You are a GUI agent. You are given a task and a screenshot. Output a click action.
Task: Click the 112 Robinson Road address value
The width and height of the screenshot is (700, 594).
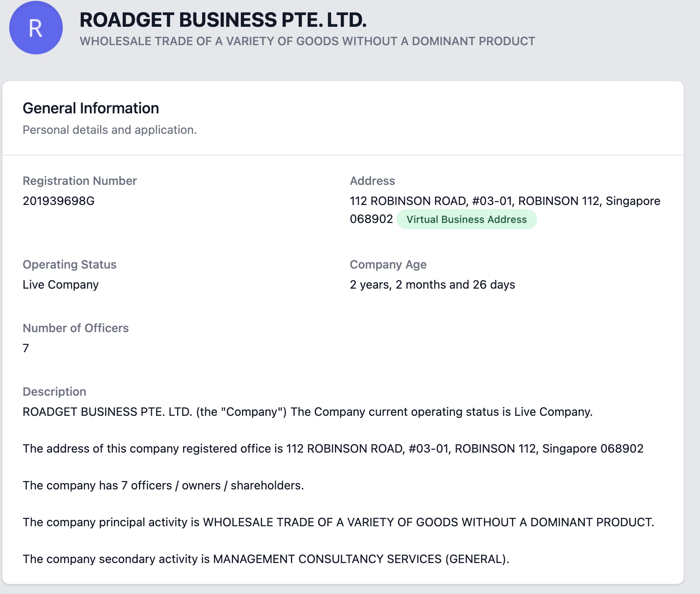pyautogui.click(x=504, y=201)
